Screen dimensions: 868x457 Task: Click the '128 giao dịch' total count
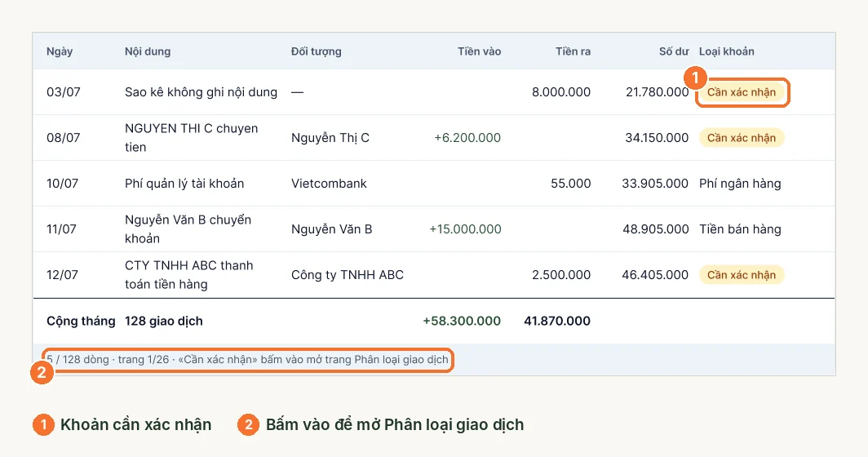pyautogui.click(x=164, y=322)
